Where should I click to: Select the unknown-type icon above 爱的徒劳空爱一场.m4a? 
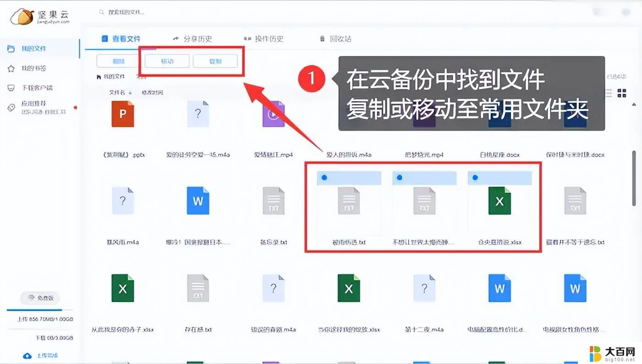pos(198,114)
